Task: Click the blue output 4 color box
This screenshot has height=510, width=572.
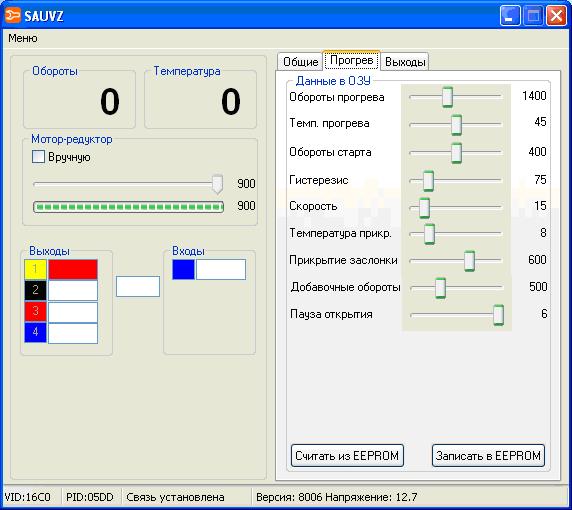Action: [35, 333]
